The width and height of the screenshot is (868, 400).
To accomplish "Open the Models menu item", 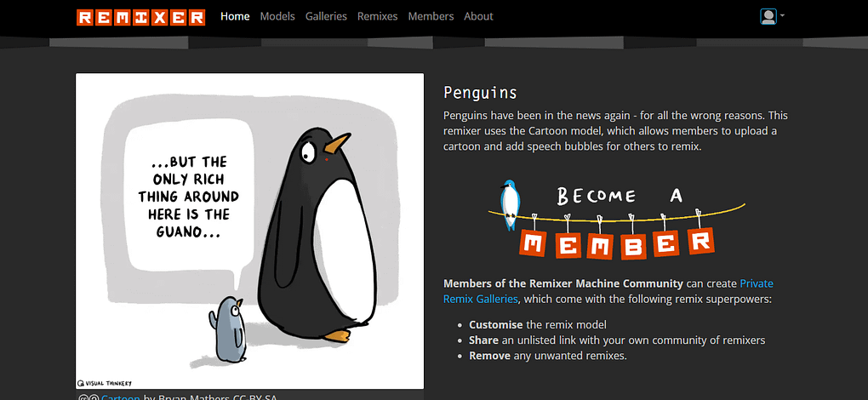I will coord(277,16).
